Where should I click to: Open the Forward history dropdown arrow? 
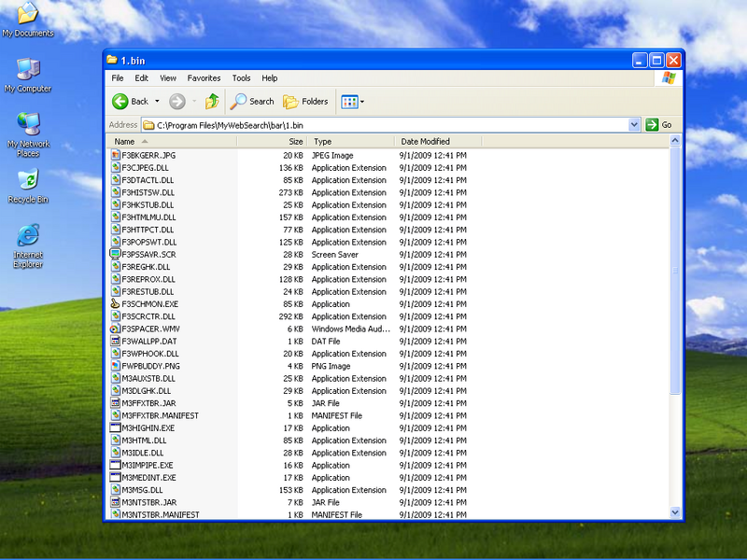[194, 102]
